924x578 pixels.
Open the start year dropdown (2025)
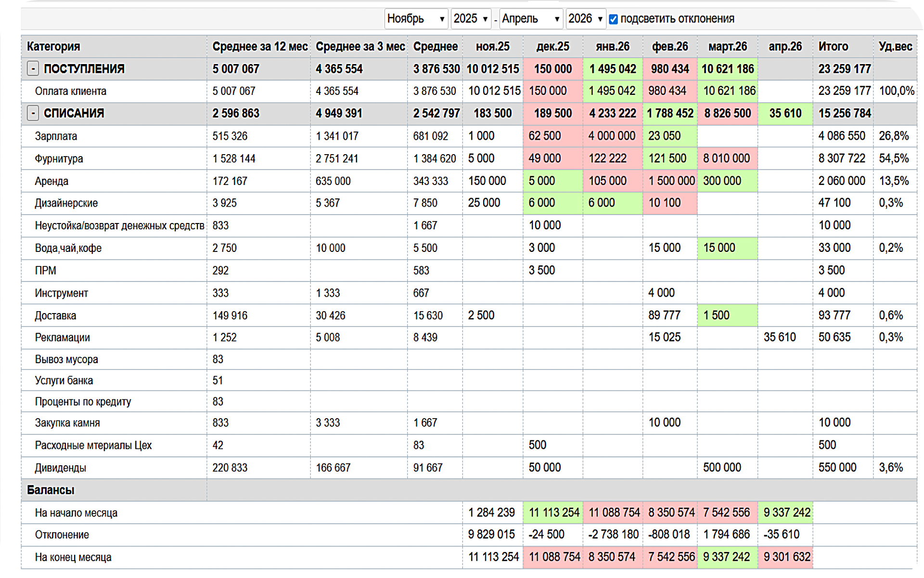pyautogui.click(x=471, y=19)
